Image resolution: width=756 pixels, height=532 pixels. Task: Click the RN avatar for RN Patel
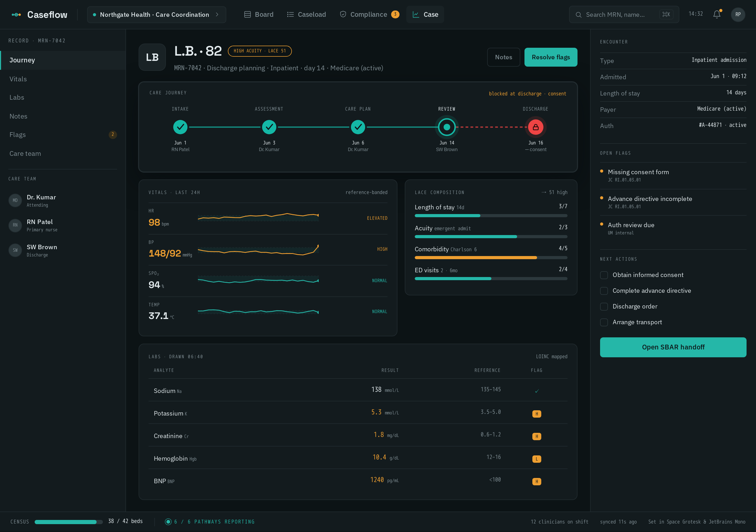pos(15,225)
